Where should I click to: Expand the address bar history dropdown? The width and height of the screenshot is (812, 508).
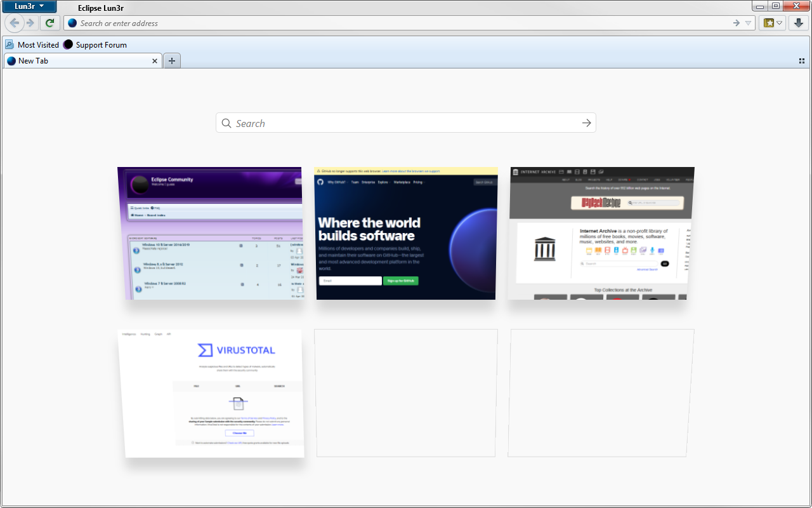click(749, 23)
